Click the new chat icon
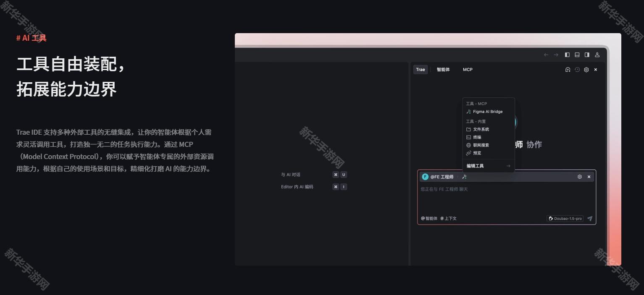Image resolution: width=644 pixels, height=295 pixels. 568,70
